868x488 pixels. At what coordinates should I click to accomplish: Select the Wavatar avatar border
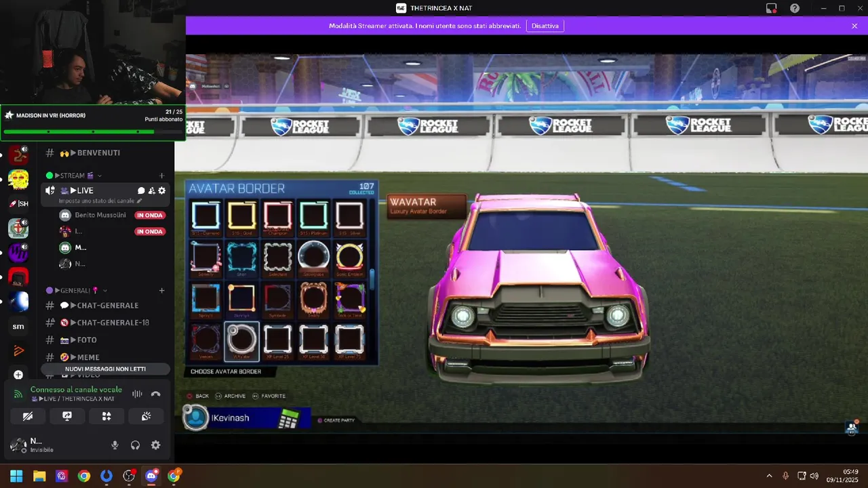coord(241,340)
